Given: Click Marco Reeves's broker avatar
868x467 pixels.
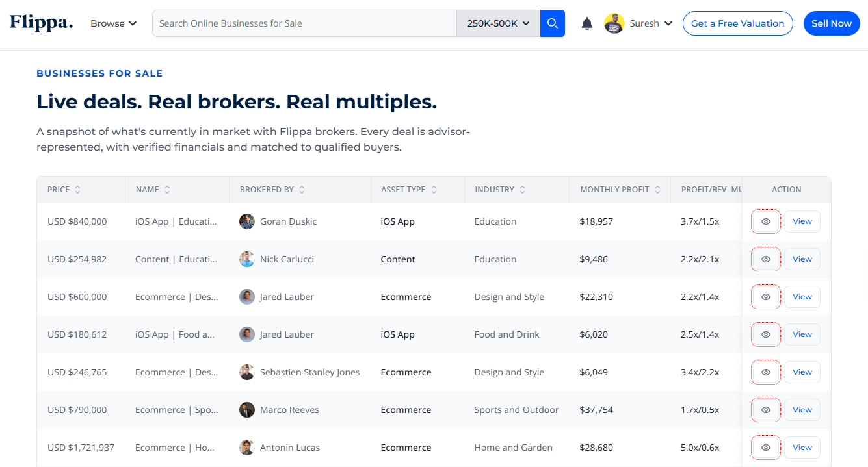Looking at the screenshot, I should coord(247,410).
